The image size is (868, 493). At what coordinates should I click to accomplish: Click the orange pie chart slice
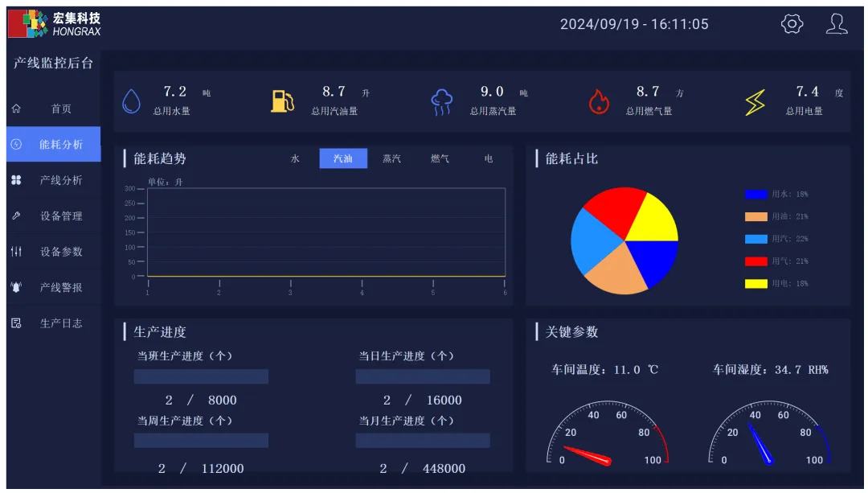point(616,273)
